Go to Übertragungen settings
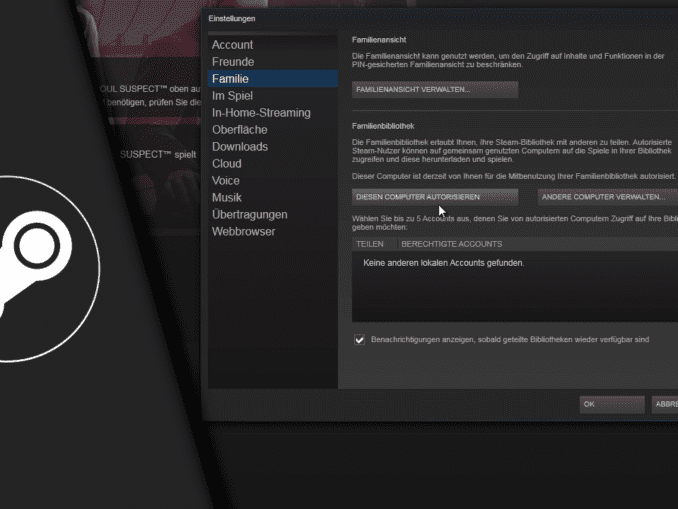This screenshot has width=678, height=509. [272, 214]
